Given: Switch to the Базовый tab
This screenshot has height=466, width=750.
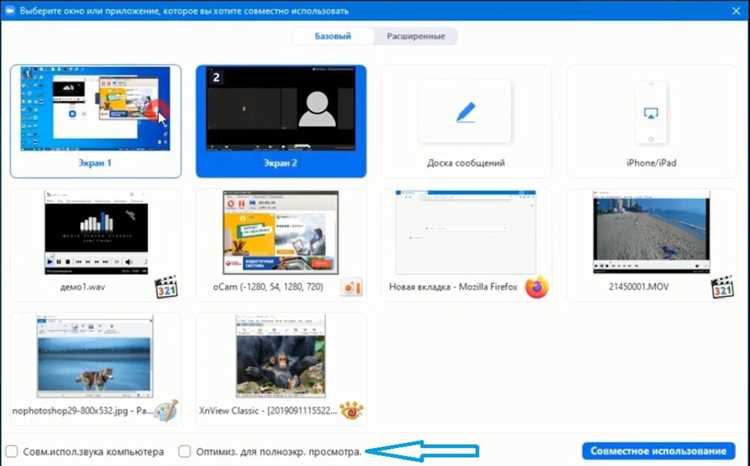Looking at the screenshot, I should (x=333, y=36).
